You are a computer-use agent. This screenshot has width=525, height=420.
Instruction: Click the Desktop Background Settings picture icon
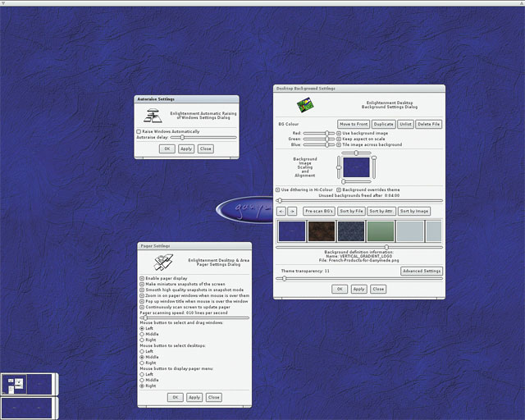pyautogui.click(x=305, y=105)
